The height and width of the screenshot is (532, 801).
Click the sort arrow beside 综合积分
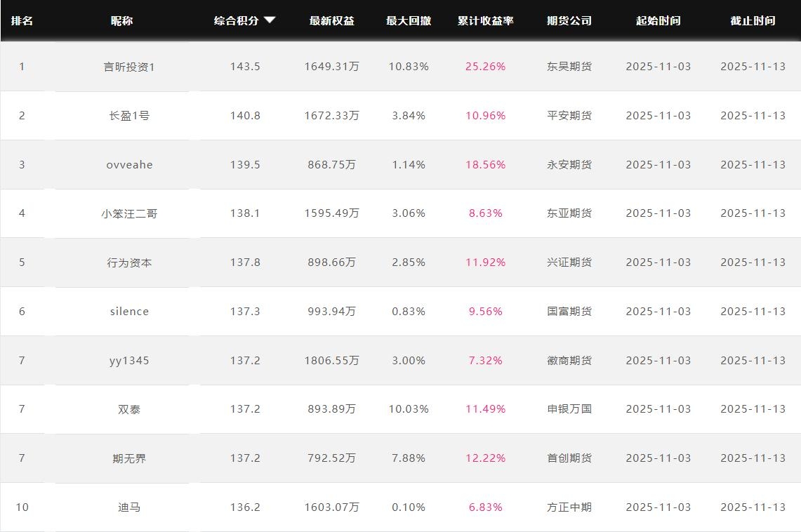pyautogui.click(x=270, y=20)
